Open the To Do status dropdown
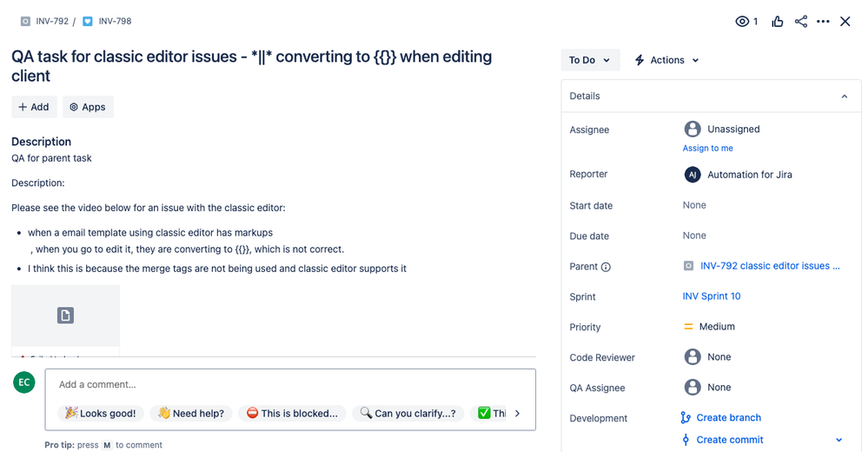Viewport: 868px width, 452px height. pyautogui.click(x=590, y=60)
